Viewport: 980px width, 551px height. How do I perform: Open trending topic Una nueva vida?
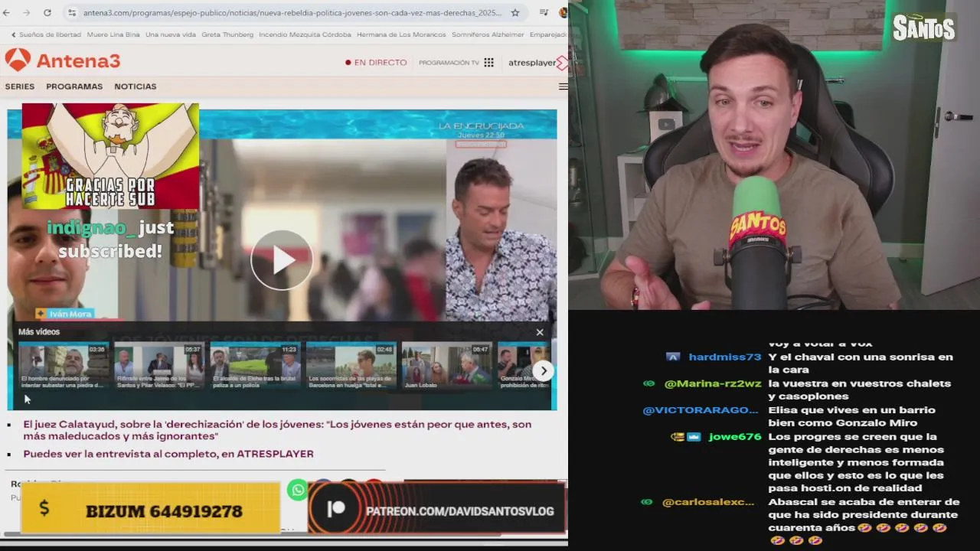click(x=171, y=34)
